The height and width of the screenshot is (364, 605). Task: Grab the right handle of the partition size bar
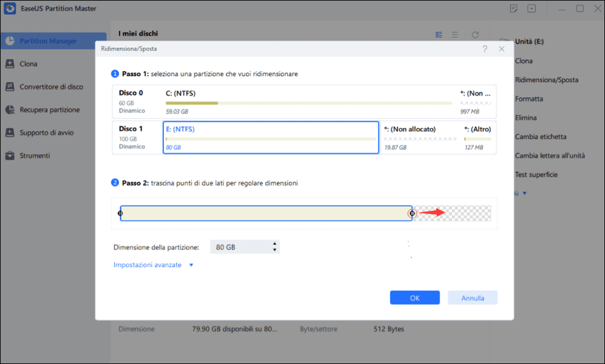click(412, 213)
